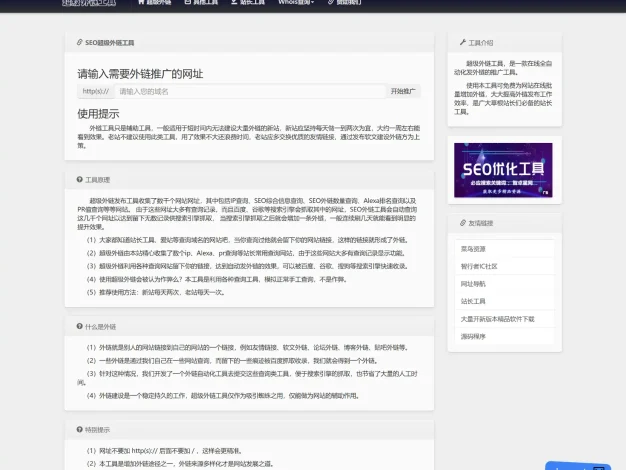Click the question icon beside 特别提示
626x470 pixels.
tap(79, 429)
